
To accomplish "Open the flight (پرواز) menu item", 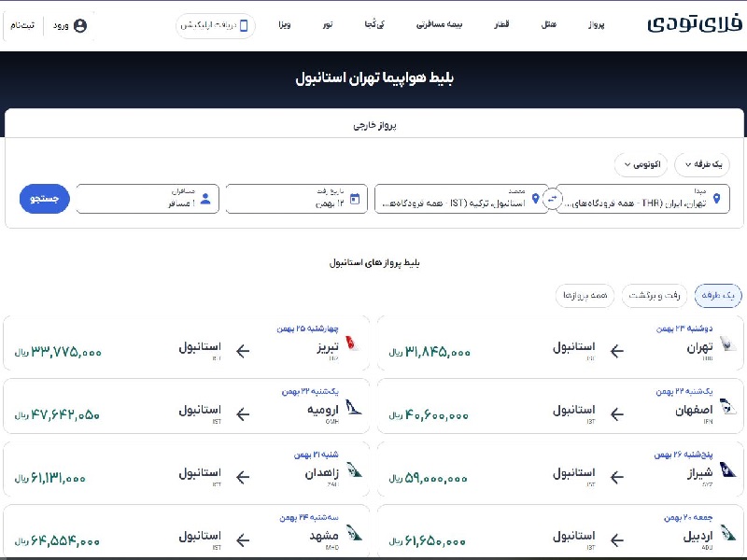I will coord(596,25).
